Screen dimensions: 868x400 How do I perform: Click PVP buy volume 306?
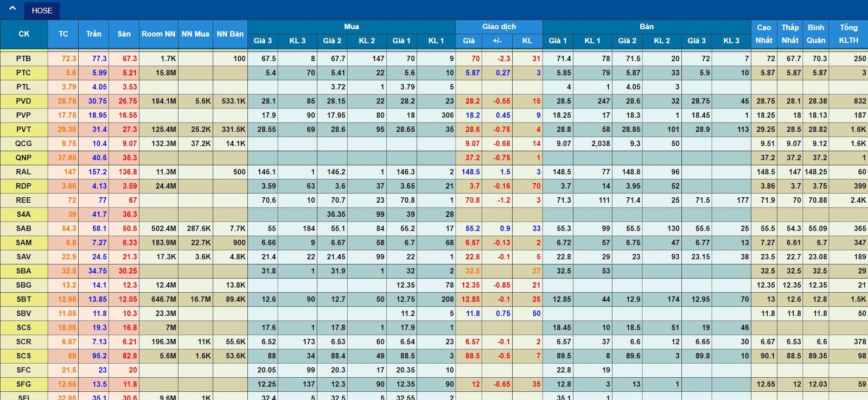448,115
